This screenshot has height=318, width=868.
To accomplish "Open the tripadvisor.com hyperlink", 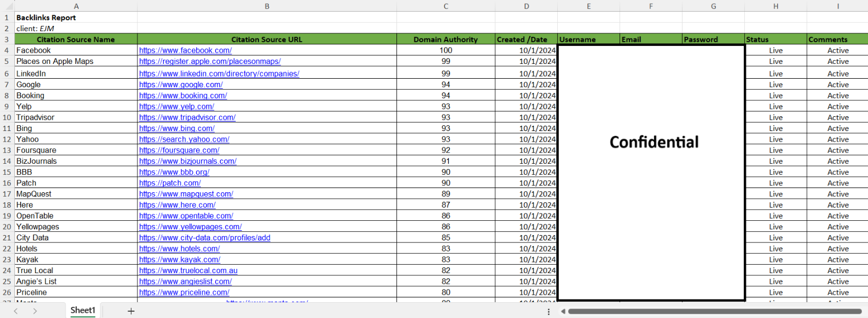I will tap(187, 118).
